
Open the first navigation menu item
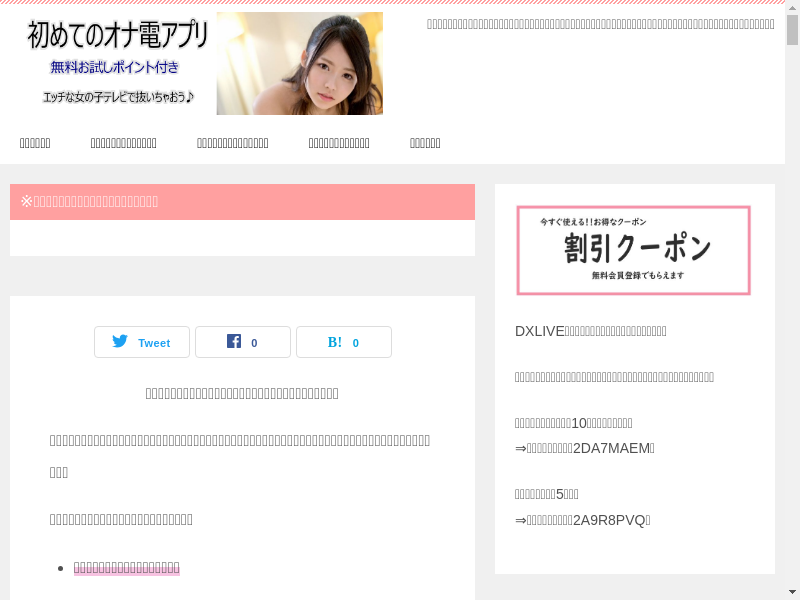[35, 143]
